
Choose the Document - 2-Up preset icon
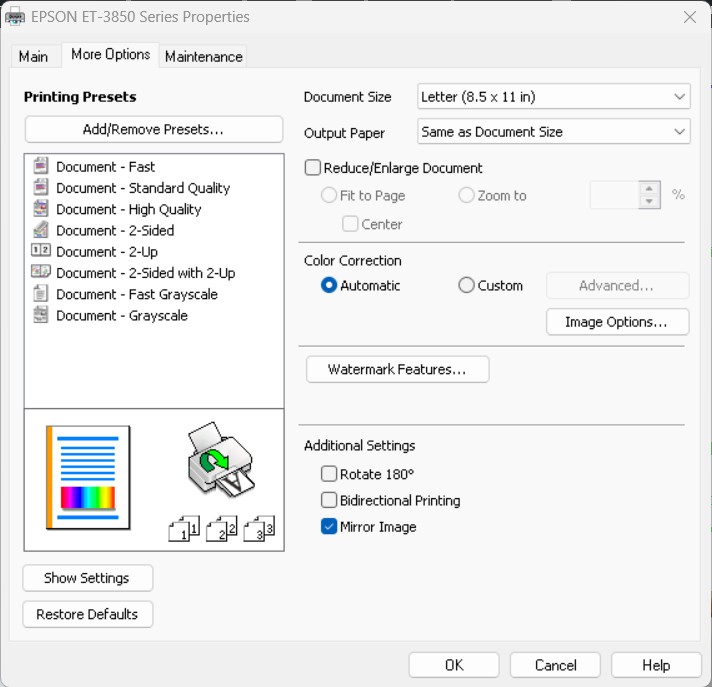[x=41, y=251]
